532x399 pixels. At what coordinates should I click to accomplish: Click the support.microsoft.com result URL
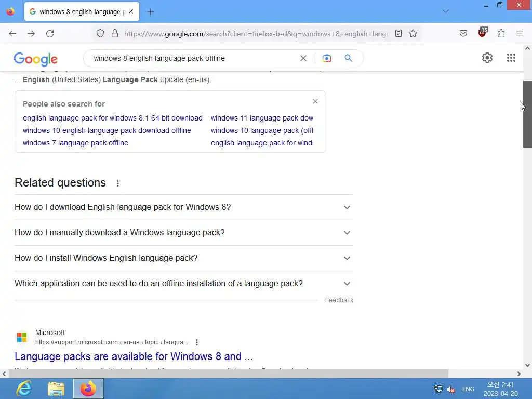point(112,342)
